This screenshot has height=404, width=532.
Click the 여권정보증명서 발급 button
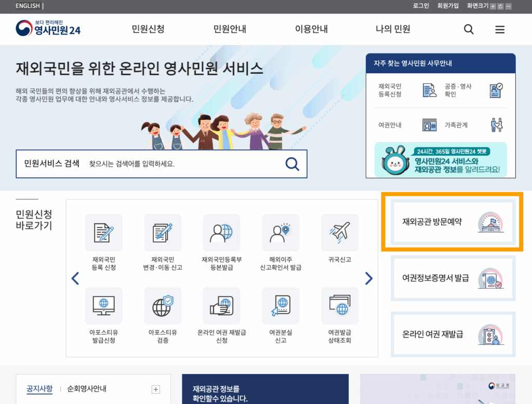453,278
